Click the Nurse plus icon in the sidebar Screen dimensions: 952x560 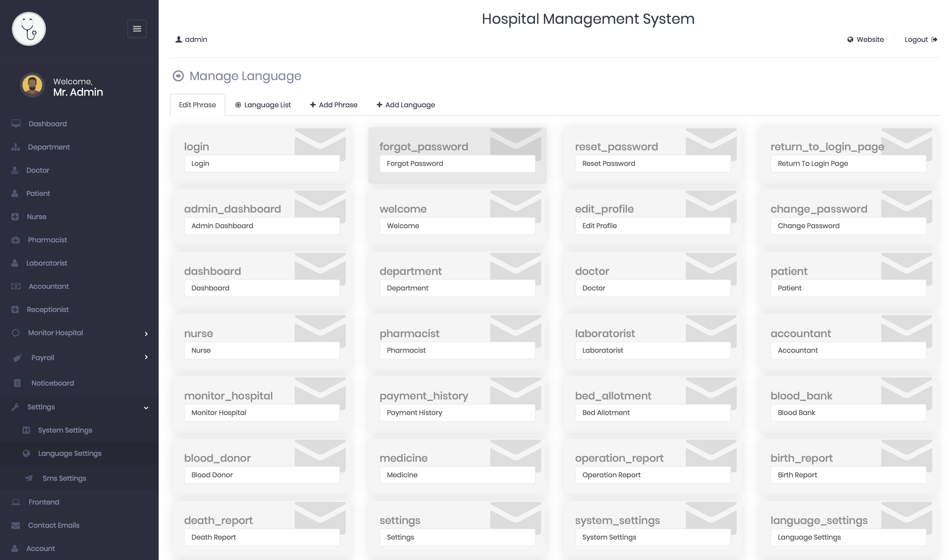pos(15,217)
